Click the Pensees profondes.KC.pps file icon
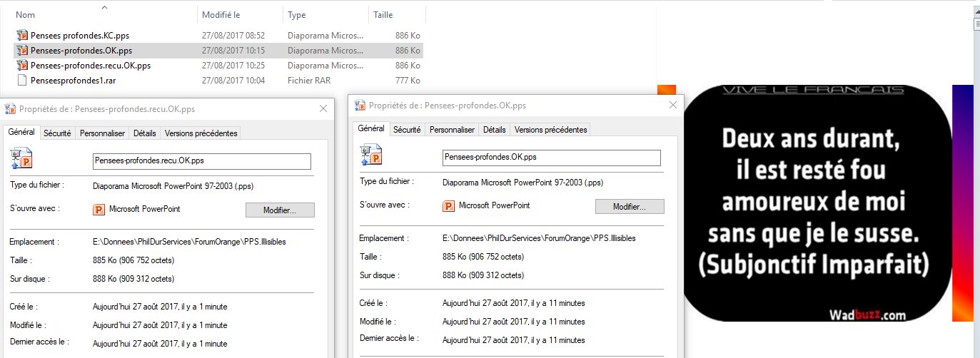This screenshot has width=980, height=358. point(22,35)
